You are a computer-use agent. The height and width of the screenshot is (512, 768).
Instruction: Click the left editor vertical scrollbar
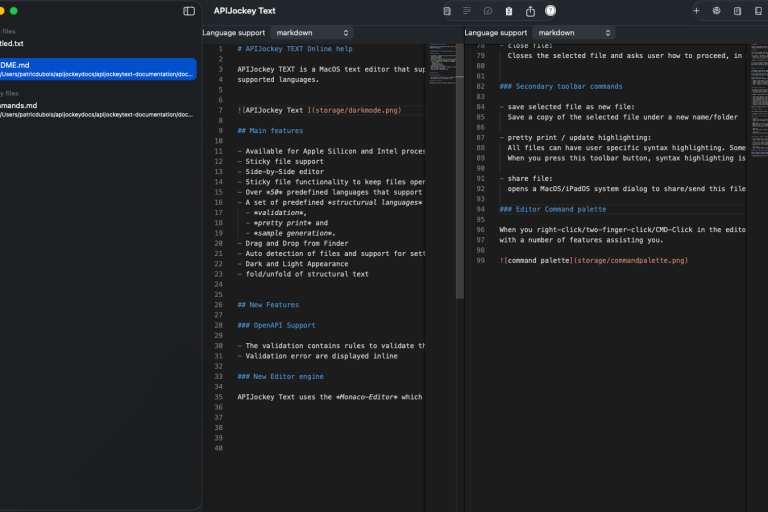460,170
